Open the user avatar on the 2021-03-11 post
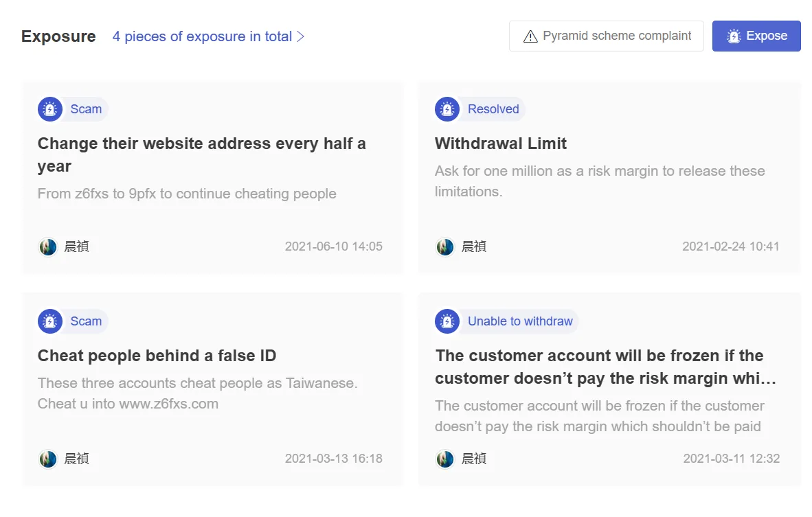 coord(445,459)
